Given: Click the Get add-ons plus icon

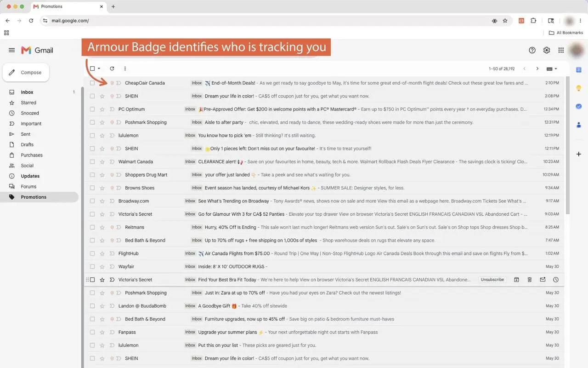Looking at the screenshot, I should (x=579, y=154).
